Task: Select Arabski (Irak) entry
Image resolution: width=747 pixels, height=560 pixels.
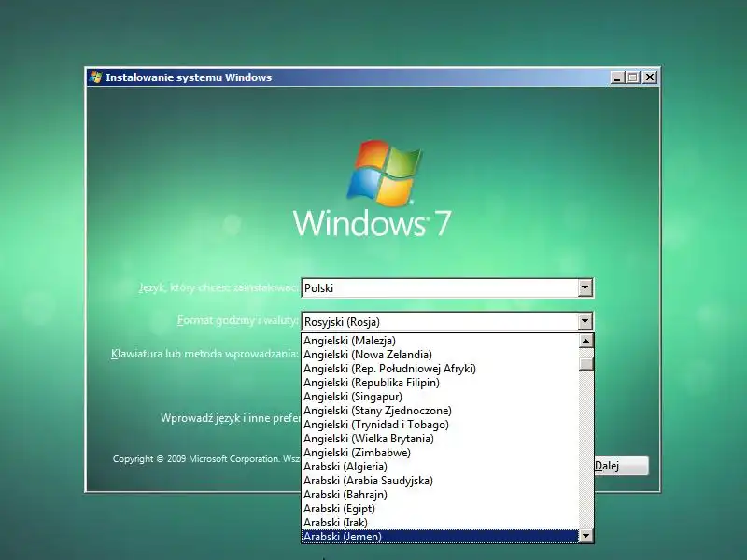Action: pos(440,523)
